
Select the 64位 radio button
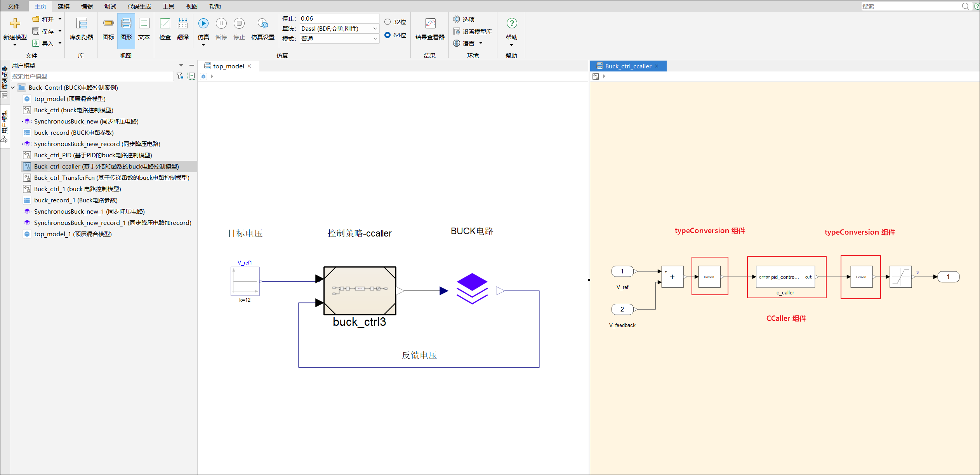coord(387,35)
